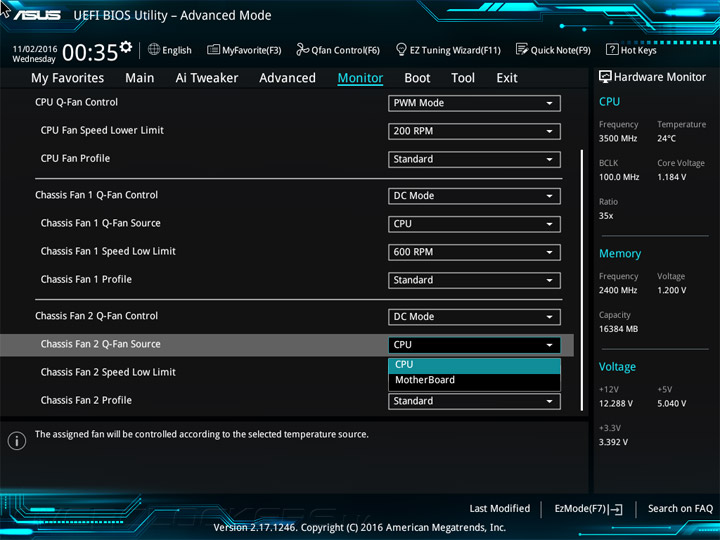The width and height of the screenshot is (720, 540).
Task: Open Quick Note(F9)
Action: tap(553, 50)
